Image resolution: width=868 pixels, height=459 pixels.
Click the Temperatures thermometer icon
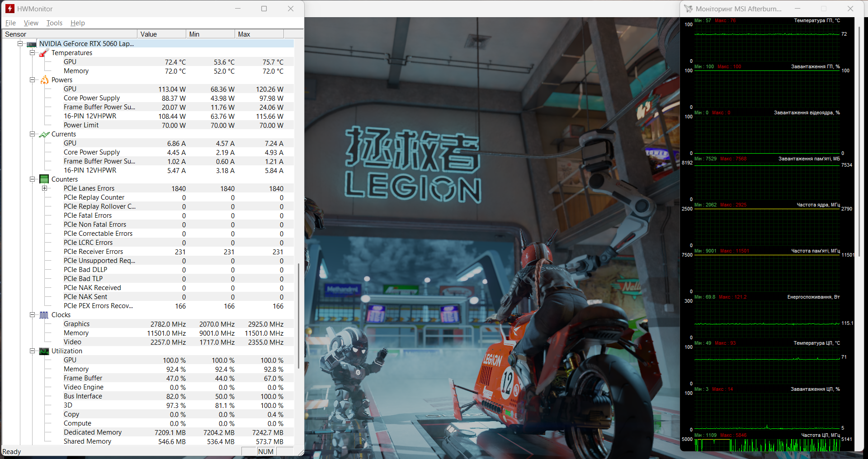coord(44,53)
